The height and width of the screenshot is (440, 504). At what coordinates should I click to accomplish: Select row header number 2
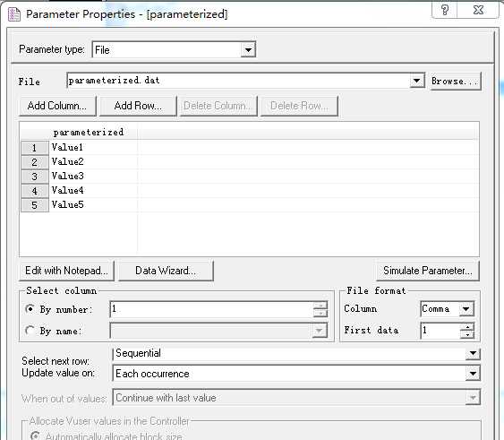[x=35, y=162]
